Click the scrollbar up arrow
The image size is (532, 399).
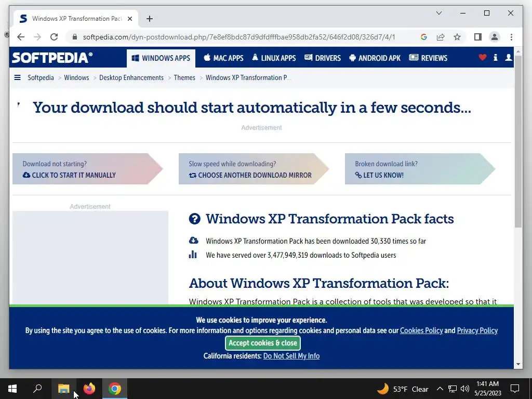click(x=518, y=52)
